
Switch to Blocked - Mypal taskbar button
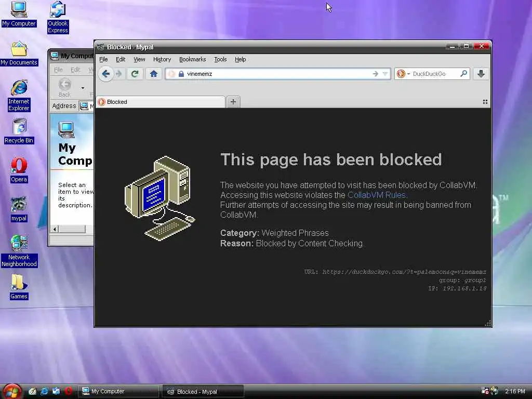(203, 392)
